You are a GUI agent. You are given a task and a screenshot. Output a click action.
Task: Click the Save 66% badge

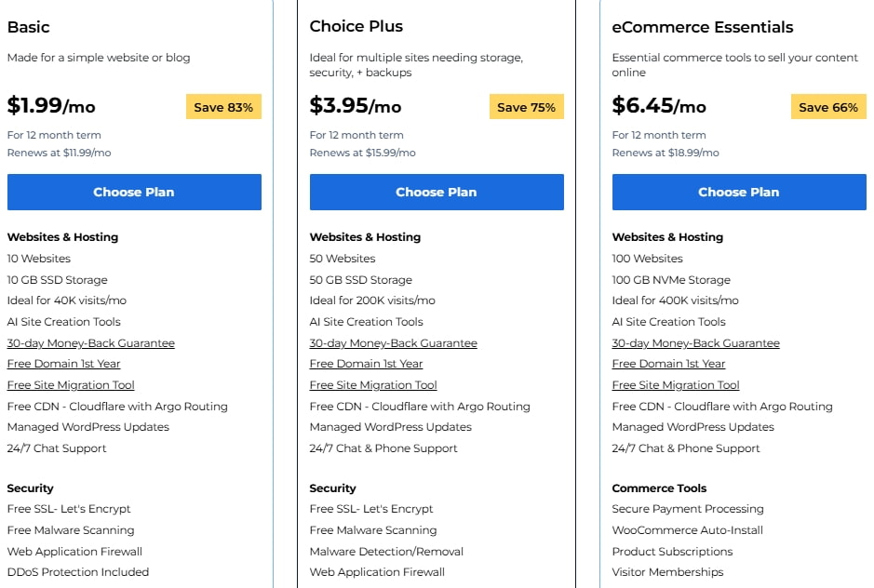(x=828, y=107)
